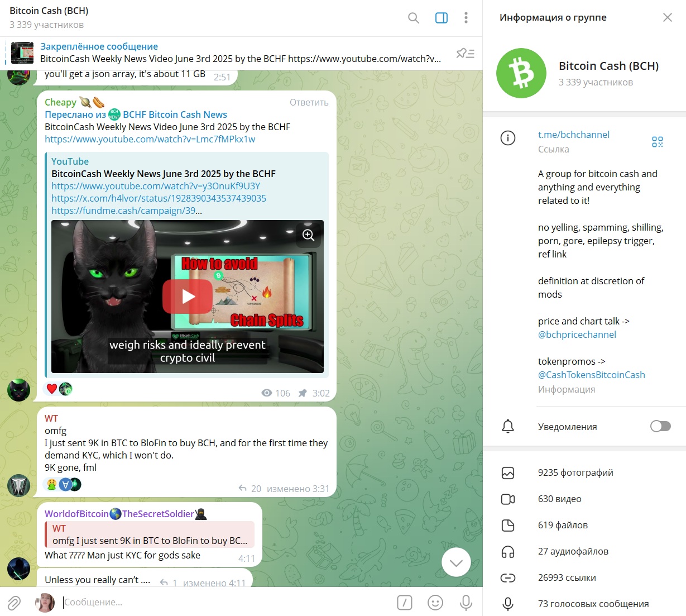Close the group info panel

point(668,17)
